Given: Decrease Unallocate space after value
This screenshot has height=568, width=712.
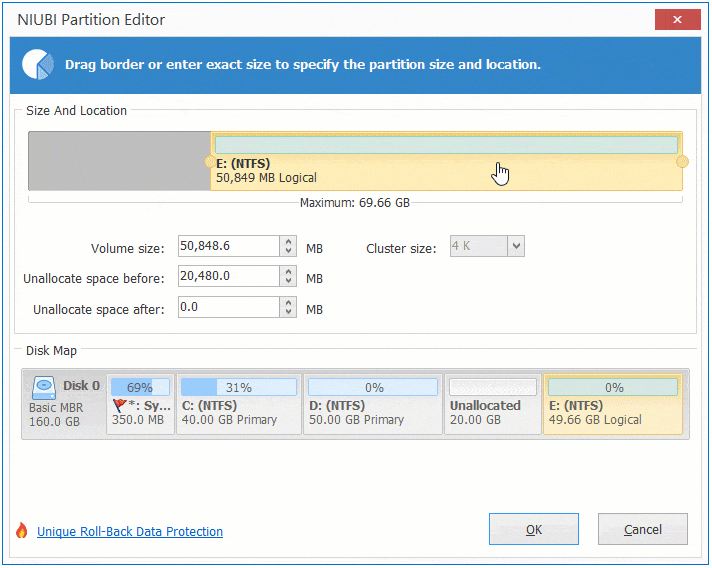Looking at the screenshot, I should (289, 313).
